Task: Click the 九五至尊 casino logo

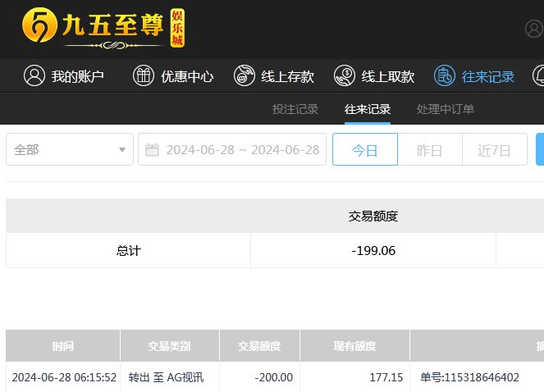Action: 103,29
